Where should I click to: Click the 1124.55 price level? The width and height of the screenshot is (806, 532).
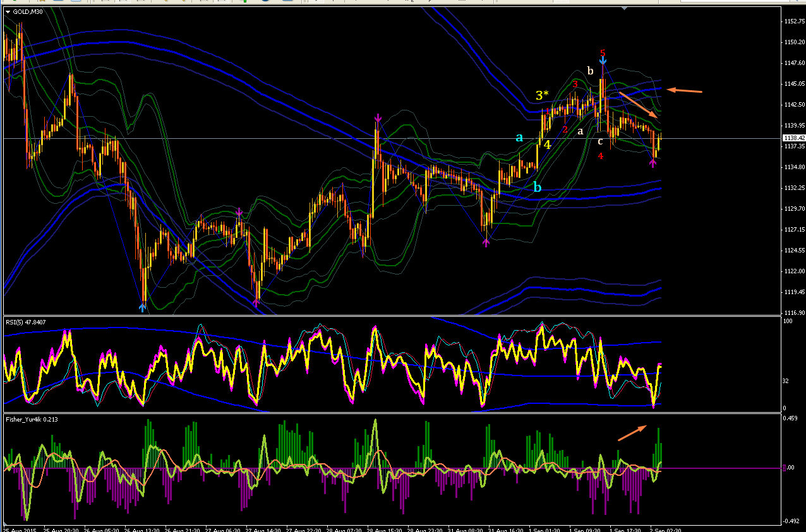(793, 251)
